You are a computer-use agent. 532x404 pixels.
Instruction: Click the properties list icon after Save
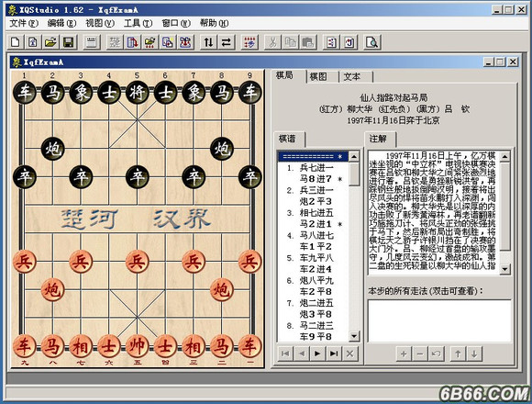[x=92, y=42]
